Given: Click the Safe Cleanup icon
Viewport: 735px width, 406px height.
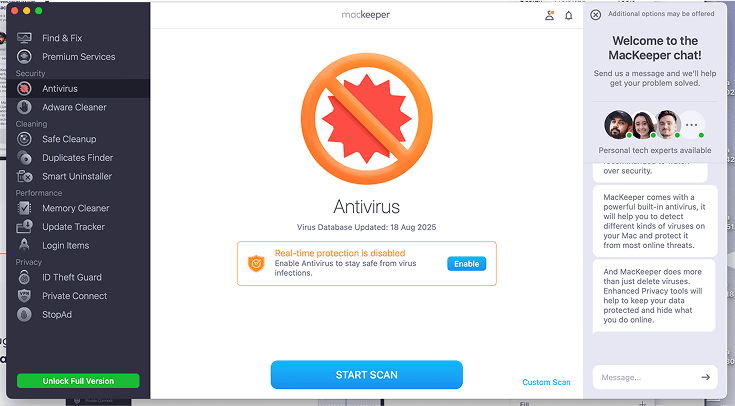Looking at the screenshot, I should coord(24,139).
